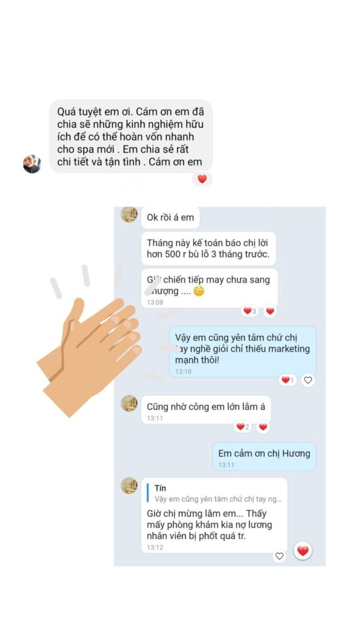Screen dimensions: 362x644
Task: Click the large red heart button at the bottom
Action: pyautogui.click(x=303, y=551)
